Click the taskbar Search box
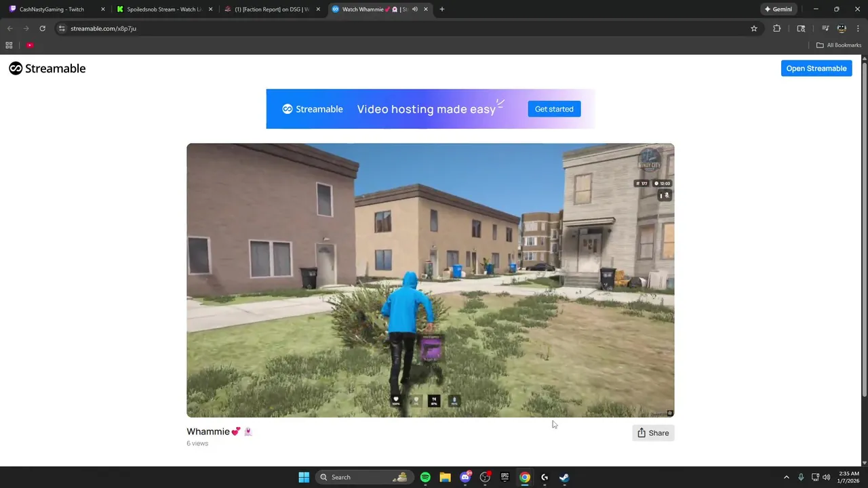This screenshot has width=868, height=488. (x=363, y=477)
